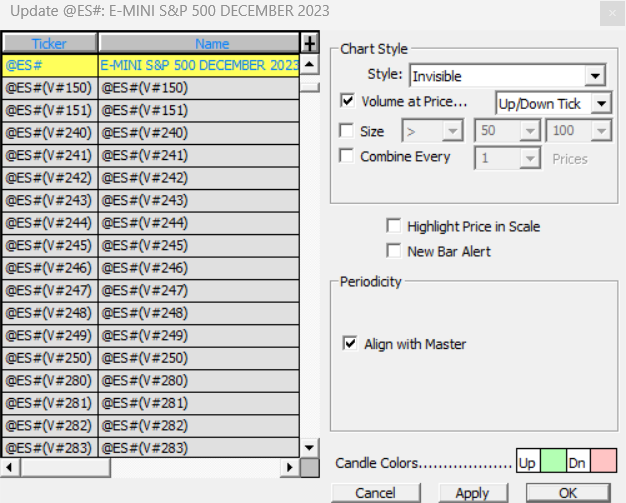Image resolution: width=626 pixels, height=503 pixels.
Task: Enable Combine Every checkbox
Action: coord(347,156)
